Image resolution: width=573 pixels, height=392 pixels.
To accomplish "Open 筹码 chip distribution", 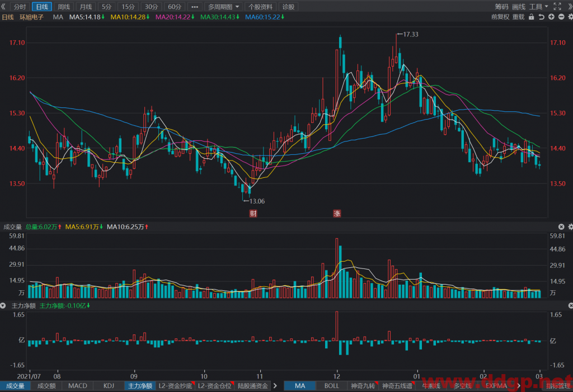I will [x=501, y=7].
